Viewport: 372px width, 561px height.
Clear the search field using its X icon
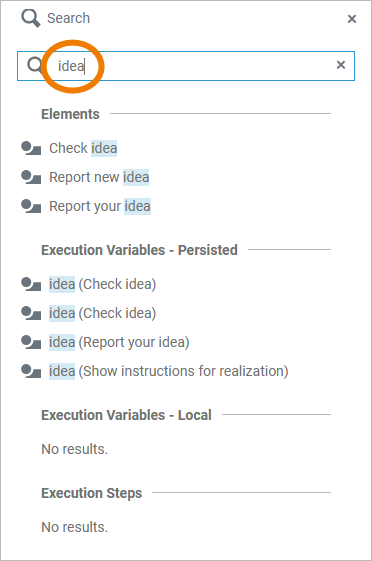pyautogui.click(x=341, y=65)
